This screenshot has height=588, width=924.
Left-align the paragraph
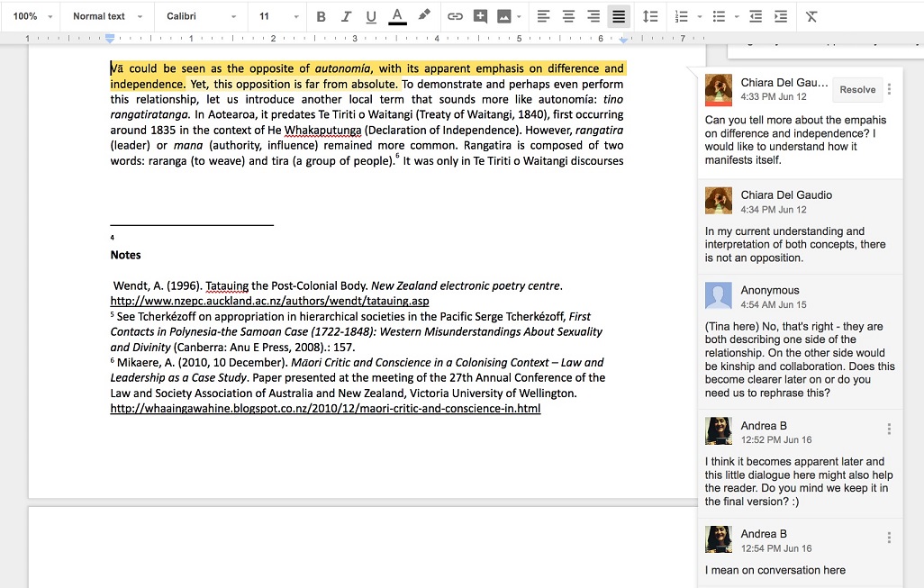[x=543, y=16]
